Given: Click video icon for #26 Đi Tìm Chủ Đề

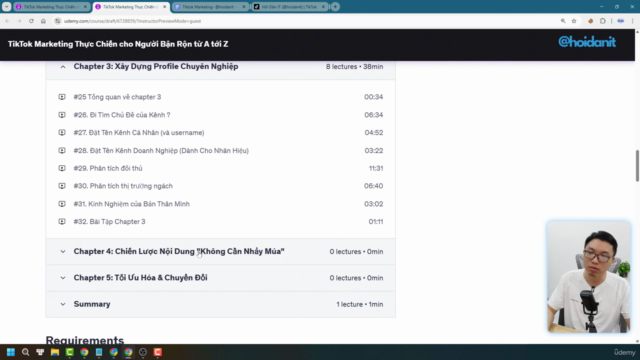Looking at the screenshot, I should [x=62, y=115].
